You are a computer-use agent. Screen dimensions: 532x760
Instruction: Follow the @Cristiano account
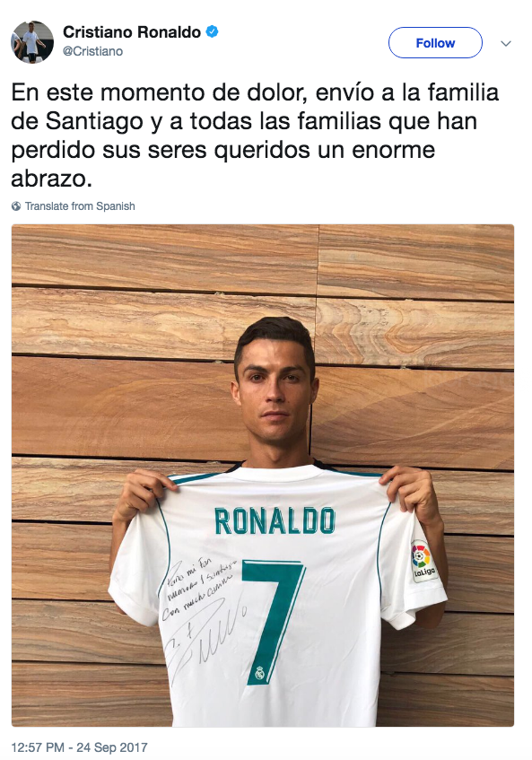point(435,43)
